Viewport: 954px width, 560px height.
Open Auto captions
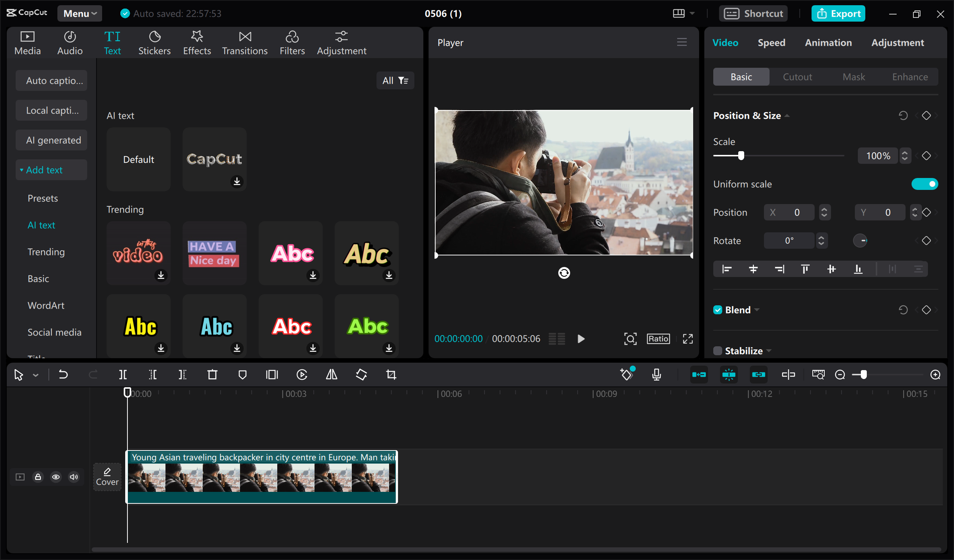pyautogui.click(x=51, y=80)
